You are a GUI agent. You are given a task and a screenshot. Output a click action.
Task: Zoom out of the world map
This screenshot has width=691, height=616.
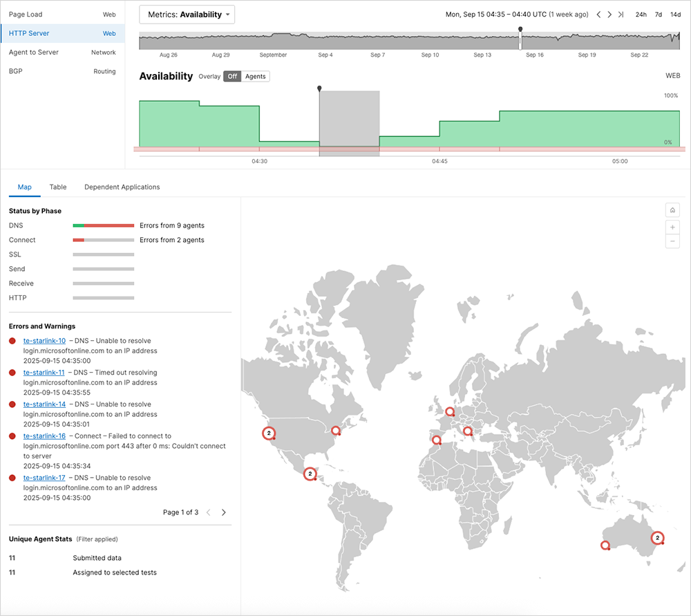coord(672,241)
